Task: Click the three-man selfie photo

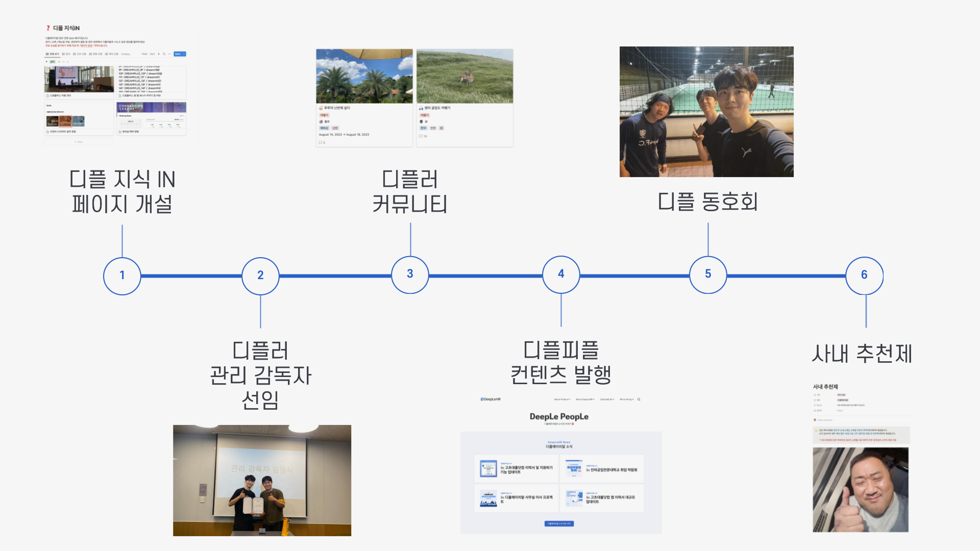Action: [706, 112]
